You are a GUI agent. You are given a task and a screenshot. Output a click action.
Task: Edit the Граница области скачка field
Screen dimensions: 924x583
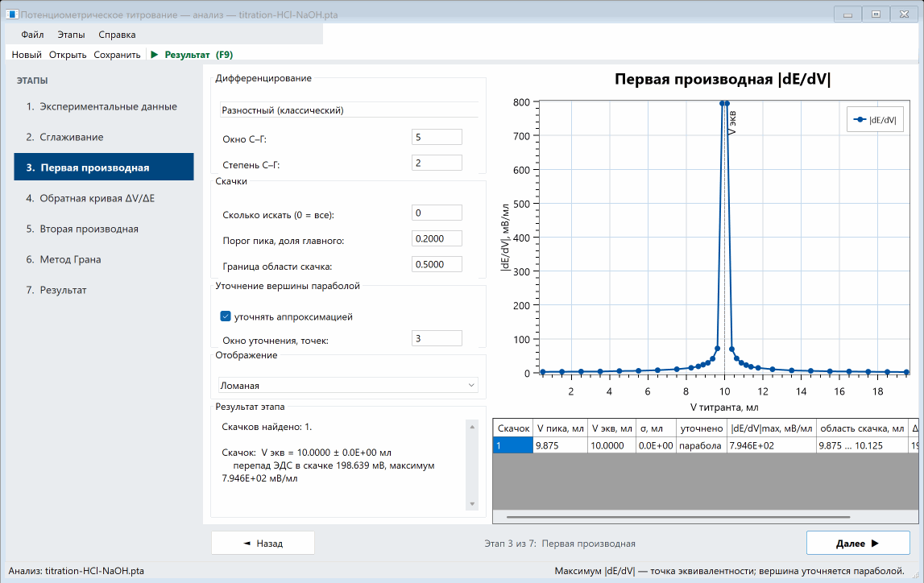point(437,264)
